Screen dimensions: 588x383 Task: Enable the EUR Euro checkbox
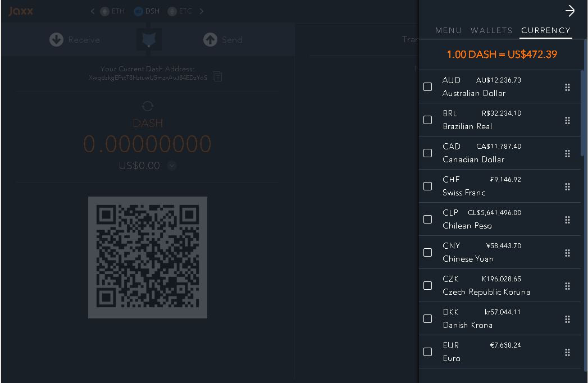coord(427,352)
